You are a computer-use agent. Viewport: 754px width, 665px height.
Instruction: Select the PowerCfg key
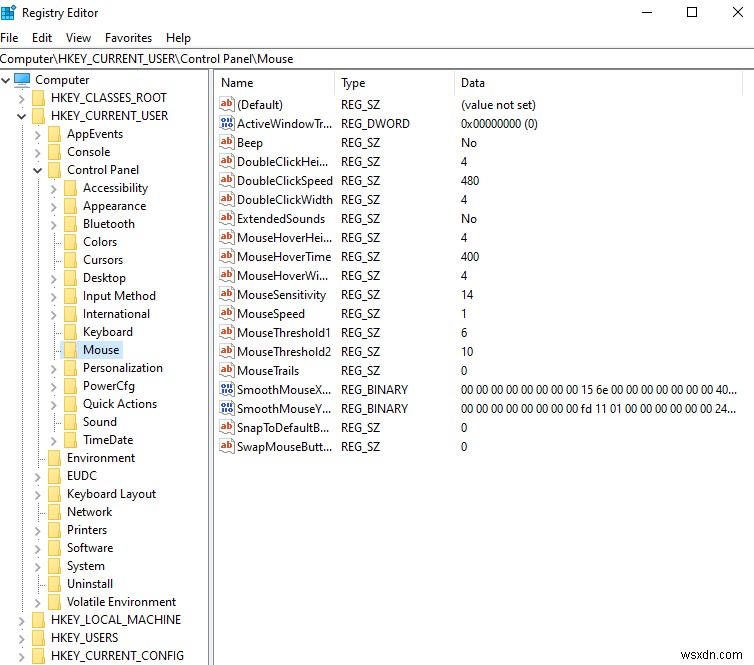click(x=109, y=386)
